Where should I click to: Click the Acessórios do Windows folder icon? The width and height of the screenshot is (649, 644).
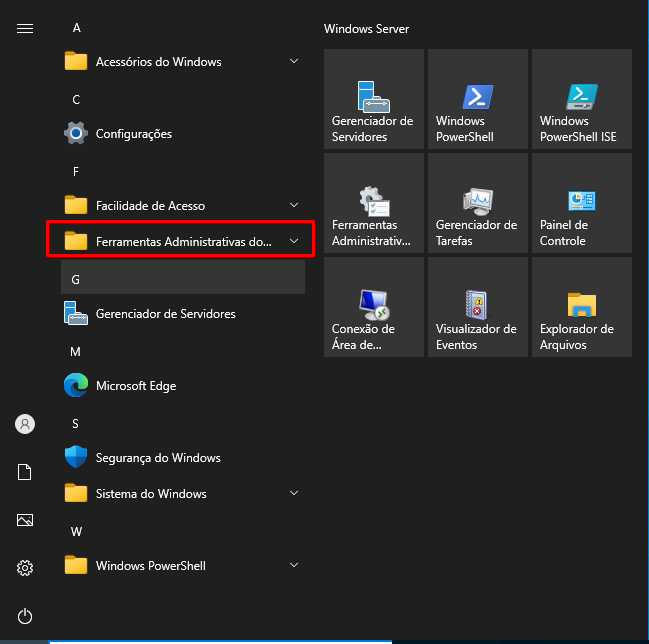click(76, 61)
